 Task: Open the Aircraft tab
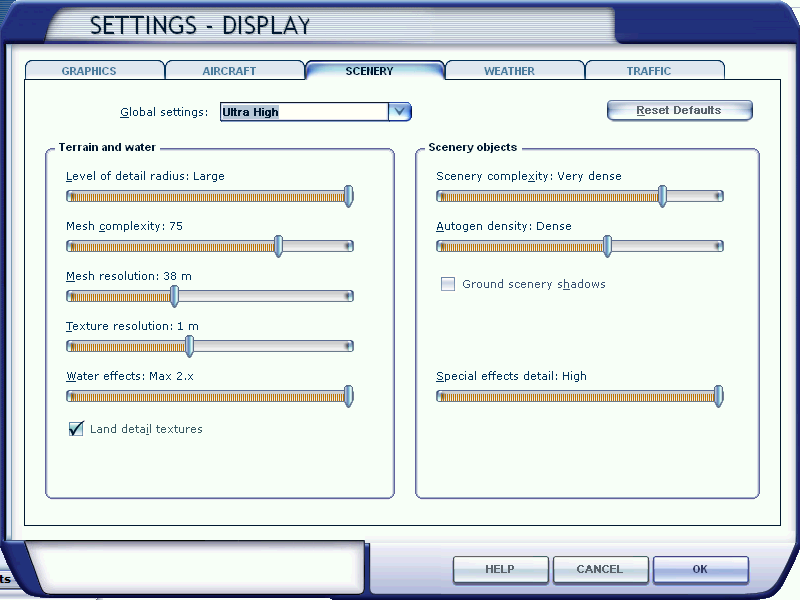[x=230, y=71]
